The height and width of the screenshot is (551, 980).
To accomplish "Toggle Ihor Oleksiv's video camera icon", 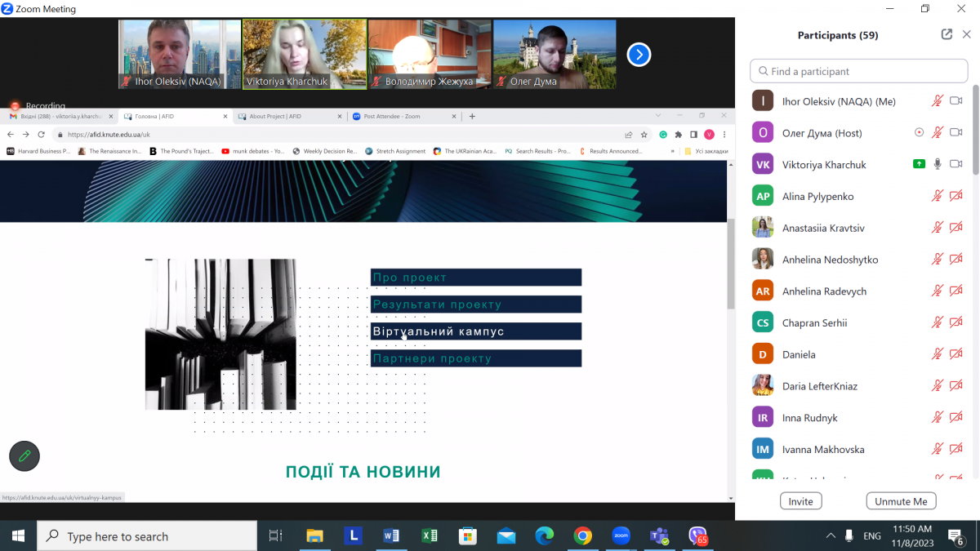I will point(956,101).
